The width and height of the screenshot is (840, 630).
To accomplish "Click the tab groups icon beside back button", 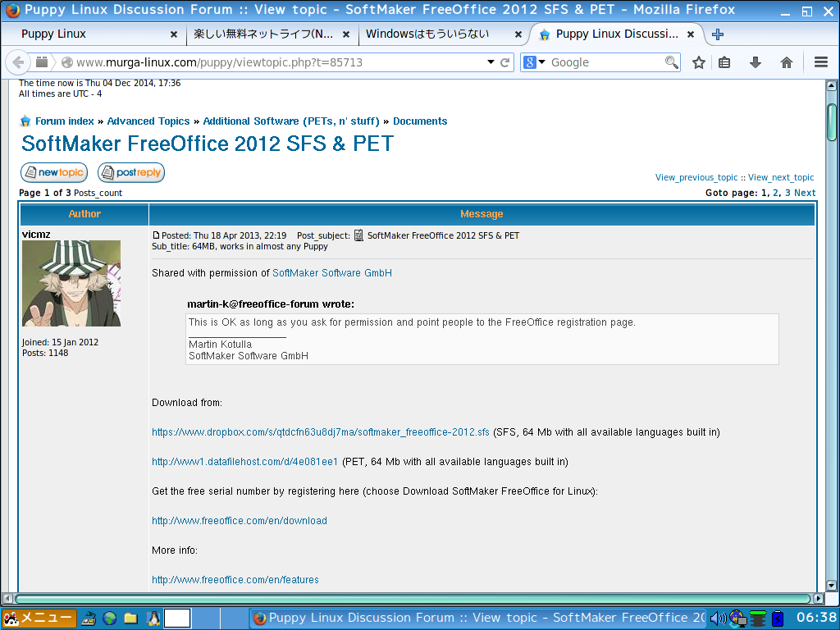I will point(42,62).
